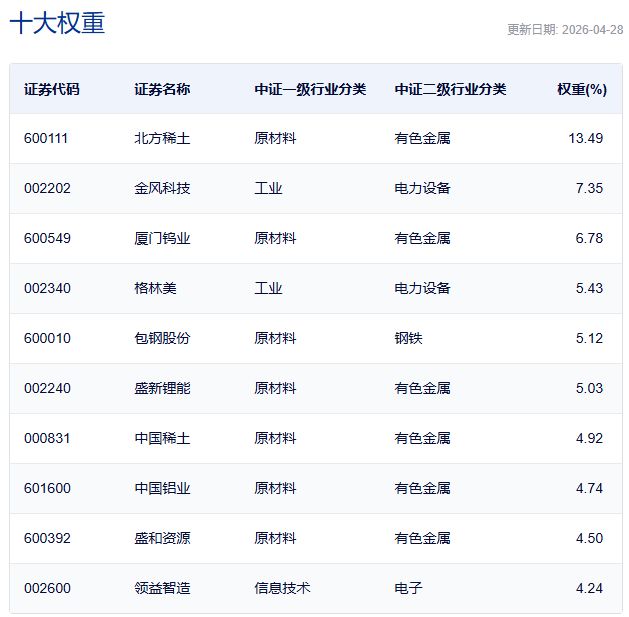Click weight value 5.03

(589, 388)
